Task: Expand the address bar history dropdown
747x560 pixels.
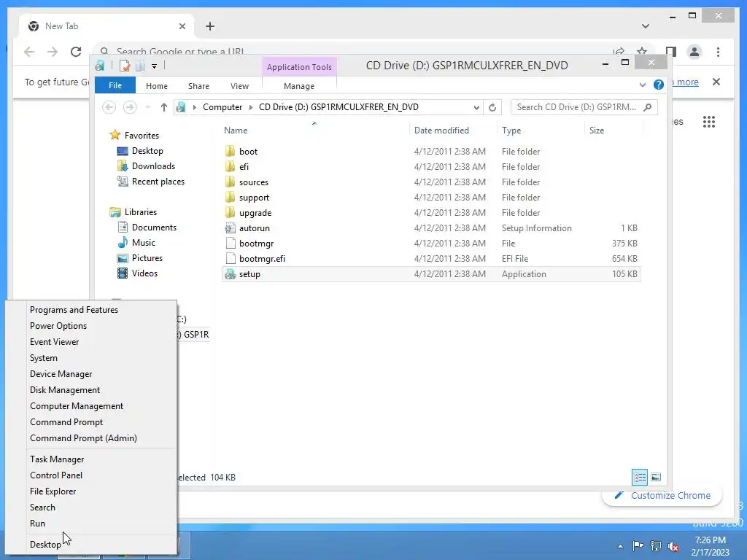Action: tap(476, 107)
